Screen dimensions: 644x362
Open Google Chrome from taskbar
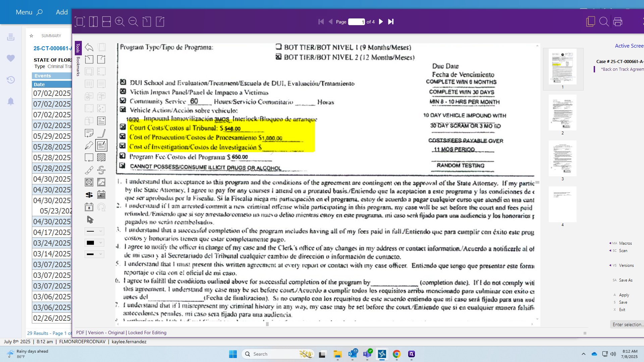pos(397,354)
